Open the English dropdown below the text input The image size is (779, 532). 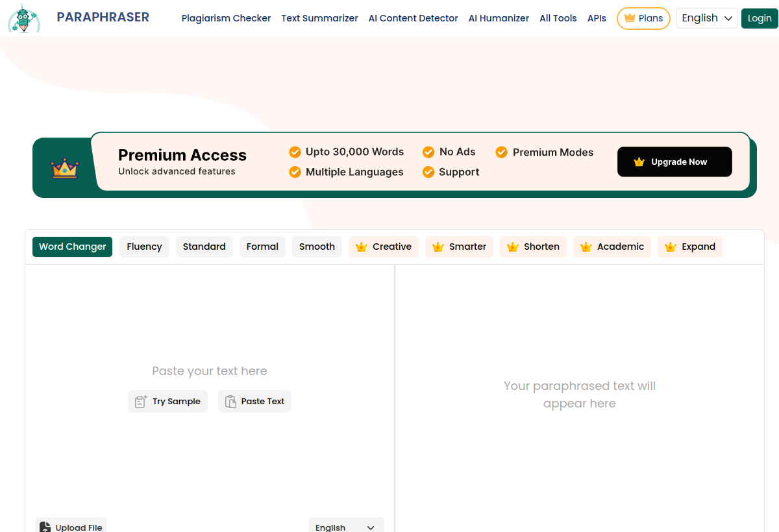tap(346, 526)
